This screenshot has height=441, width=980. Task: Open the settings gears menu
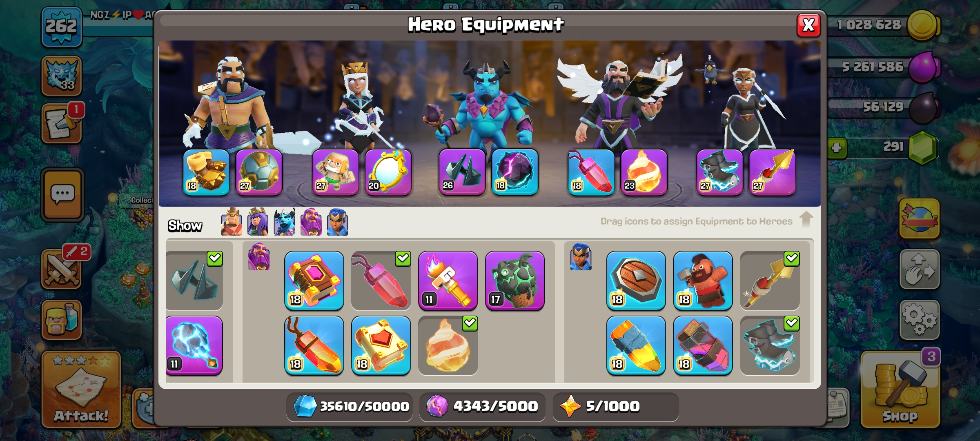click(920, 319)
